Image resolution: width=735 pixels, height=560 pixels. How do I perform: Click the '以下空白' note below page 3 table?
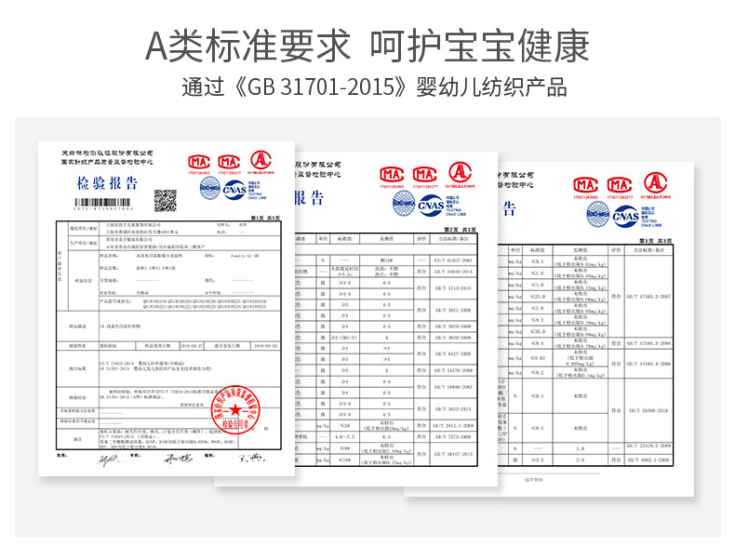pos(534,480)
